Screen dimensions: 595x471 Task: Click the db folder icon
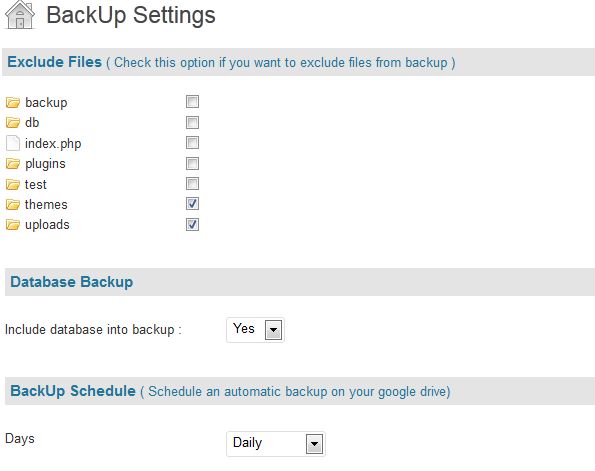(x=13, y=123)
